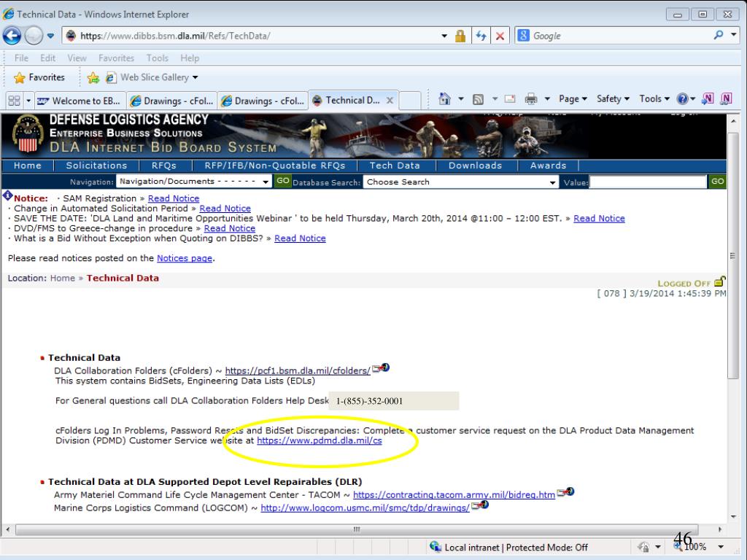Open the Favorites star panel
747x560 pixels.
(39, 77)
